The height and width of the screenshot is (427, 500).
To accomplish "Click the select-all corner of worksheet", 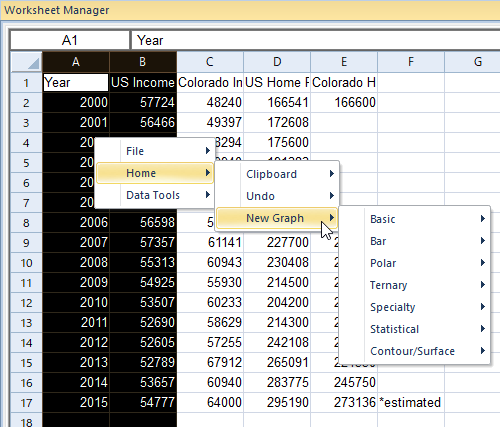I will pyautogui.click(x=27, y=62).
